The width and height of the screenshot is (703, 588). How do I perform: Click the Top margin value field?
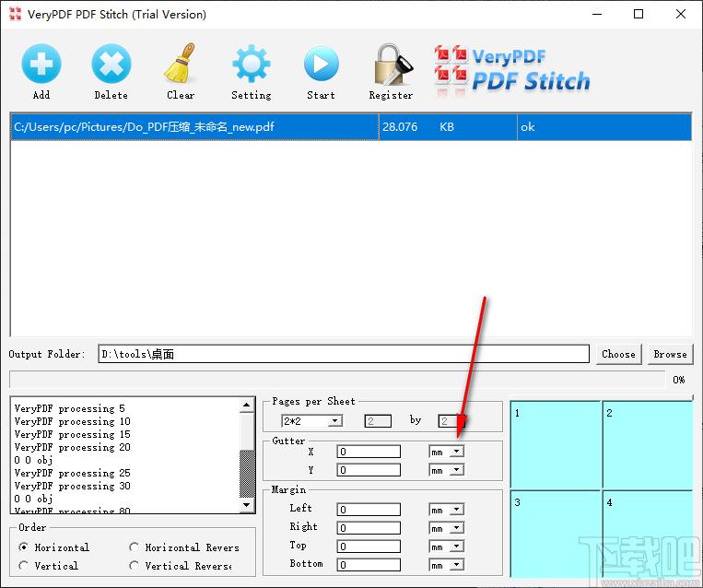[369, 546]
